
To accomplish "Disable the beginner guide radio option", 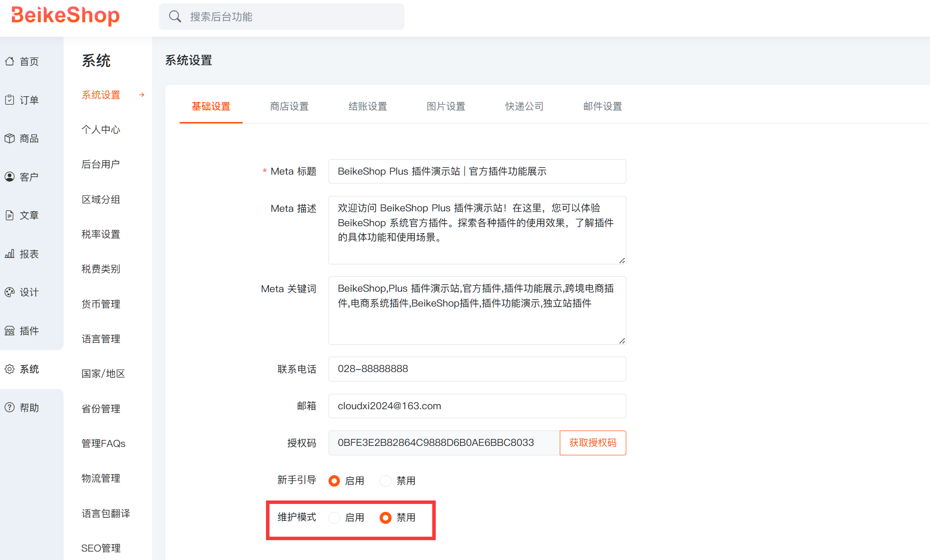I will point(386,481).
